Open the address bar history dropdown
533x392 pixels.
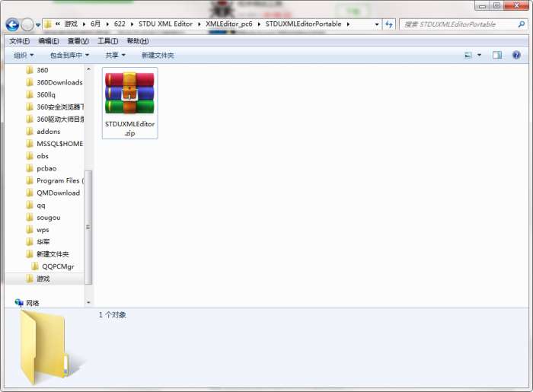[376, 24]
